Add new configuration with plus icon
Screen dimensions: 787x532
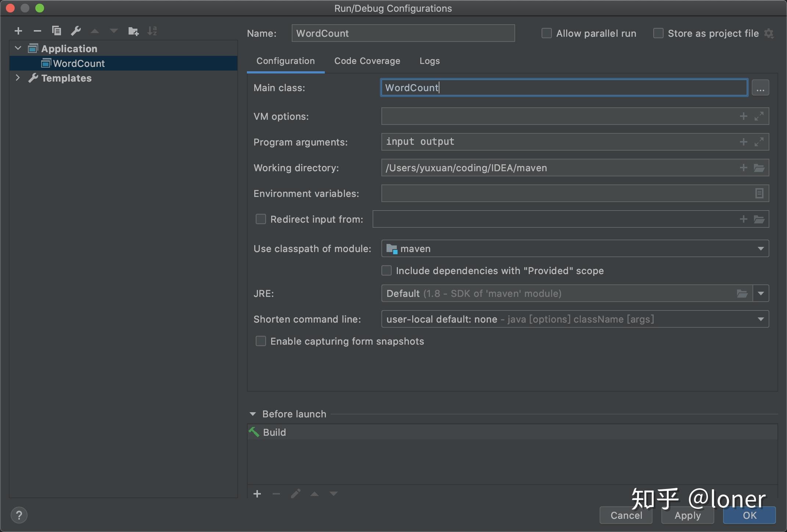click(18, 31)
